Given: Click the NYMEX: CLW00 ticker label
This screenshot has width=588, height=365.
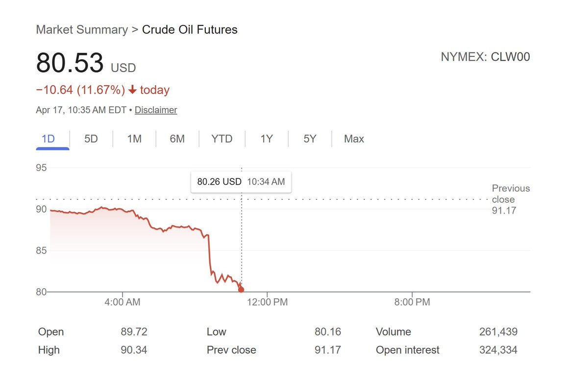Looking at the screenshot, I should click(x=485, y=57).
